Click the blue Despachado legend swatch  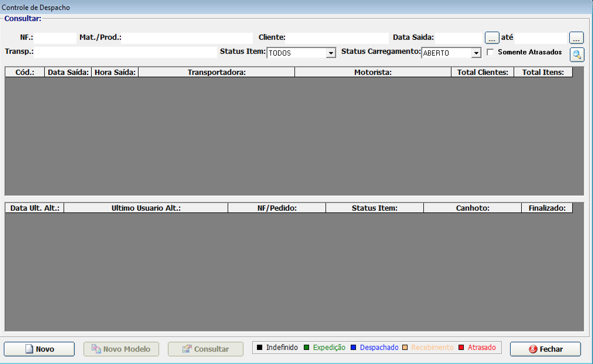tap(353, 347)
